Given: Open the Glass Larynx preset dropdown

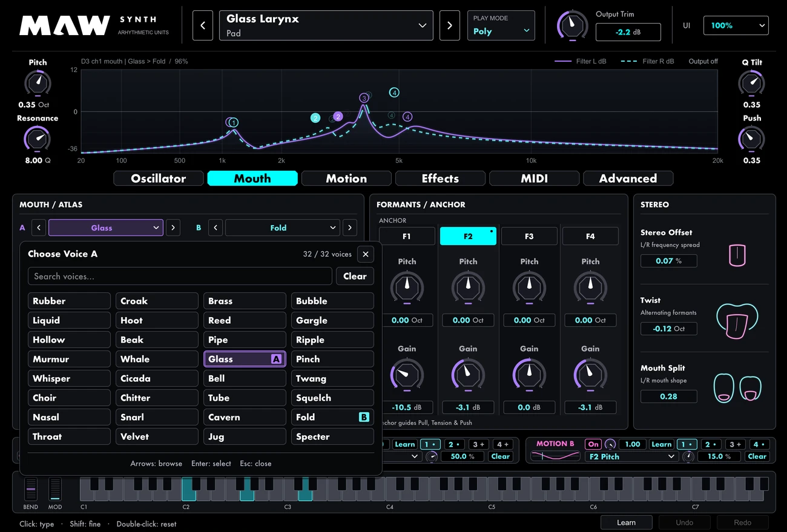Looking at the screenshot, I should click(x=326, y=25).
